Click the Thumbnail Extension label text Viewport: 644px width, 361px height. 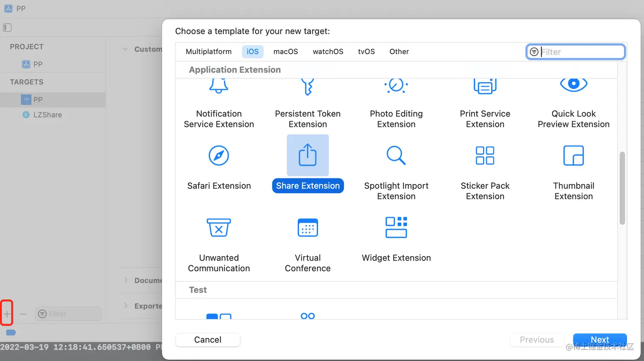(574, 191)
